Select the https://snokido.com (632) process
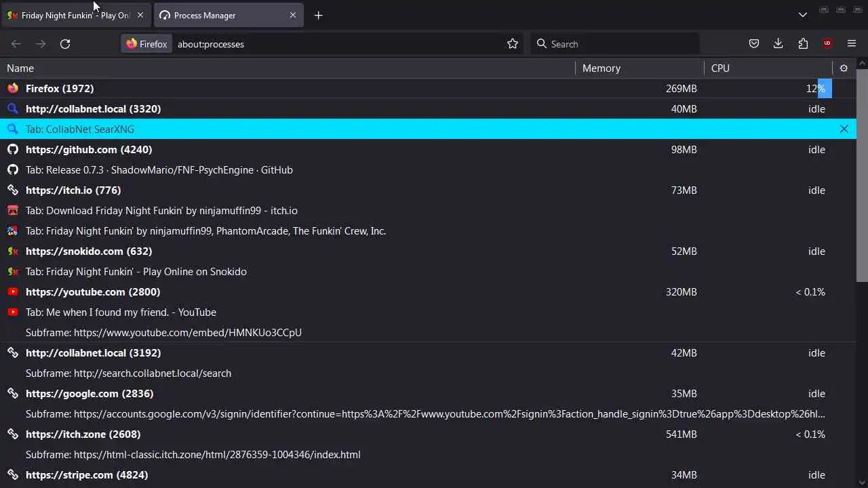This screenshot has height=488, width=868. tap(428, 251)
